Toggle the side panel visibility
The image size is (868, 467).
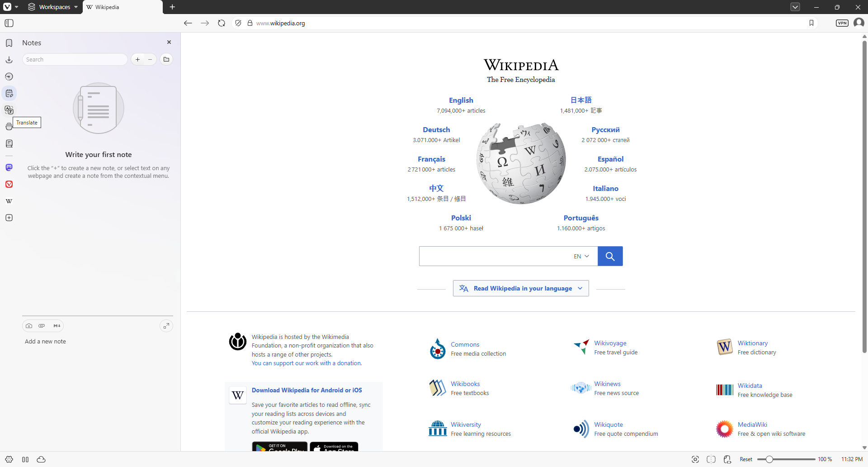9,23
